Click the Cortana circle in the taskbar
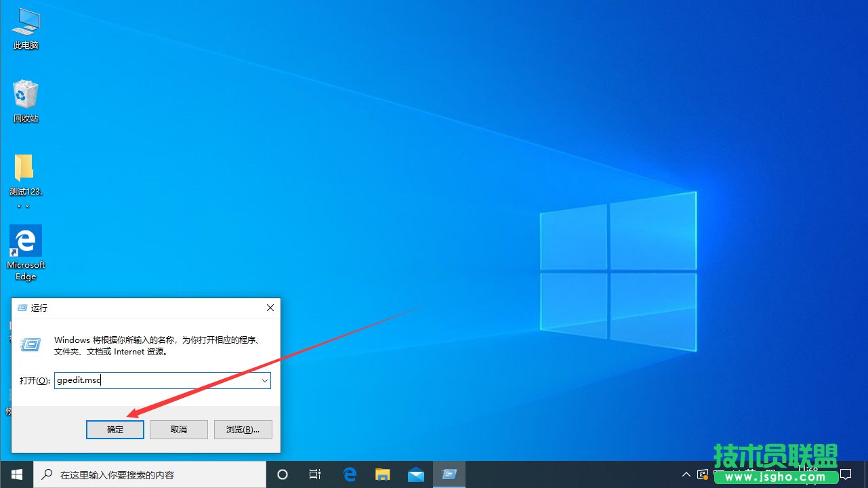Viewport: 868px width, 488px height. [283, 474]
